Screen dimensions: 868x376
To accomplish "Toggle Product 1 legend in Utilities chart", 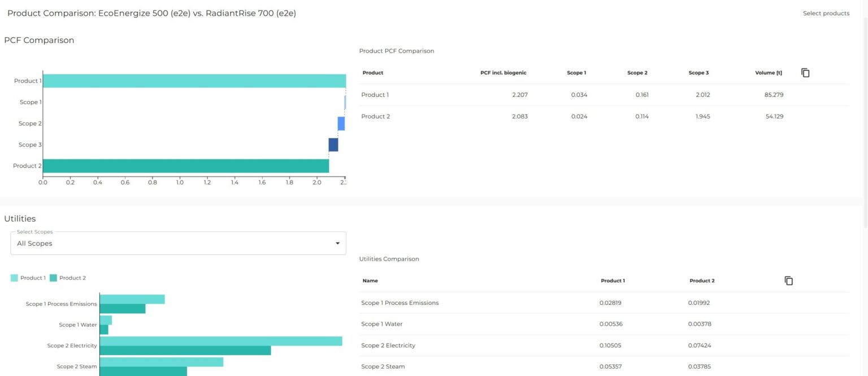I will (28, 278).
